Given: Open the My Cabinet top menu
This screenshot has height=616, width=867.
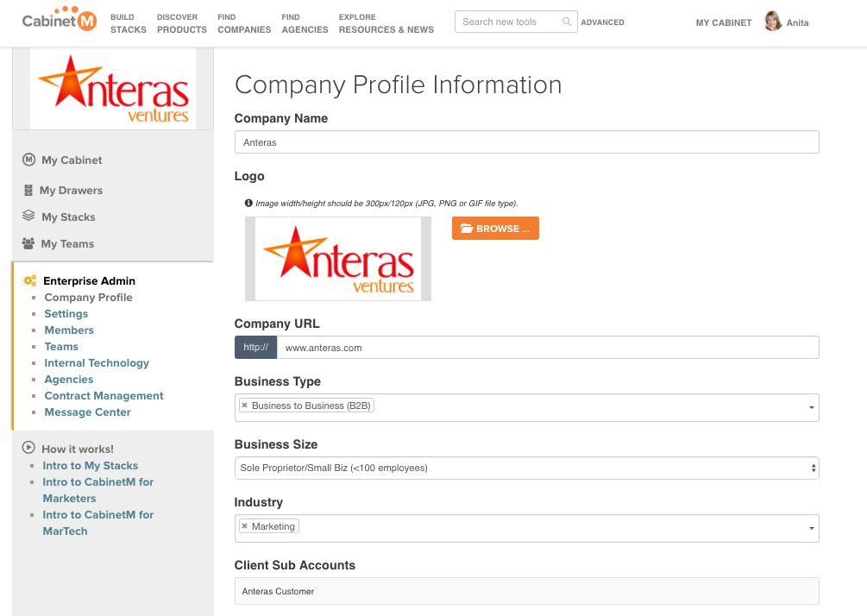Looking at the screenshot, I should tap(723, 22).
